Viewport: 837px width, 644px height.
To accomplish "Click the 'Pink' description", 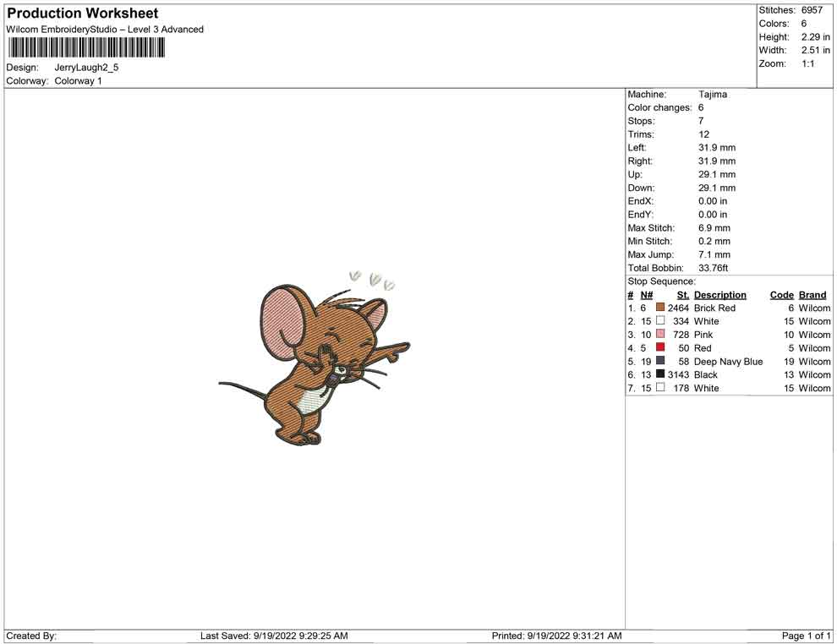I will pyautogui.click(x=703, y=335).
